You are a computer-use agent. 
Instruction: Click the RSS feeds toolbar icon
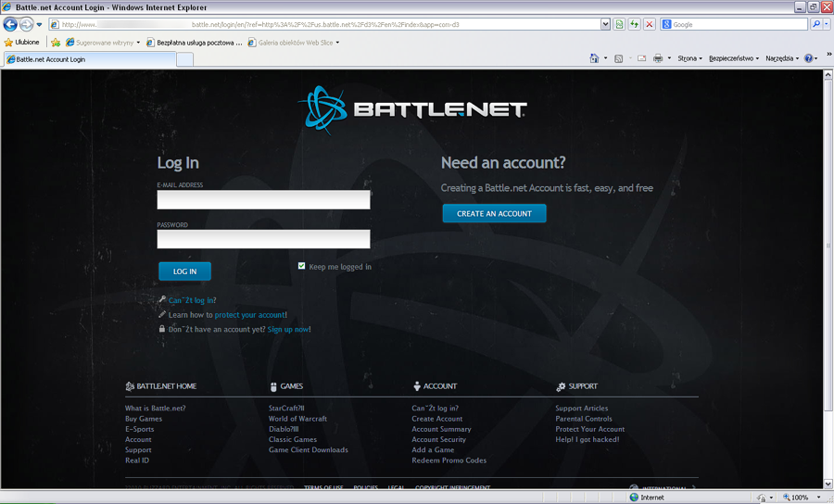click(x=618, y=58)
